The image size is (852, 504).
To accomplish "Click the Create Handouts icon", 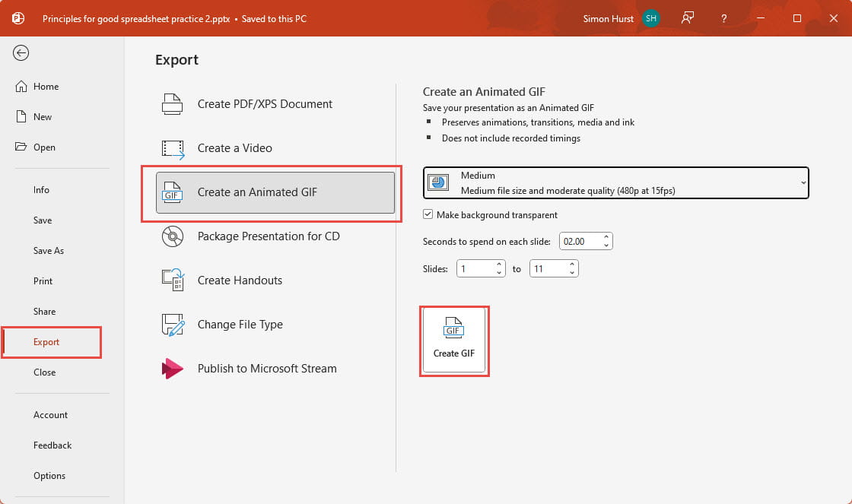I will click(173, 281).
